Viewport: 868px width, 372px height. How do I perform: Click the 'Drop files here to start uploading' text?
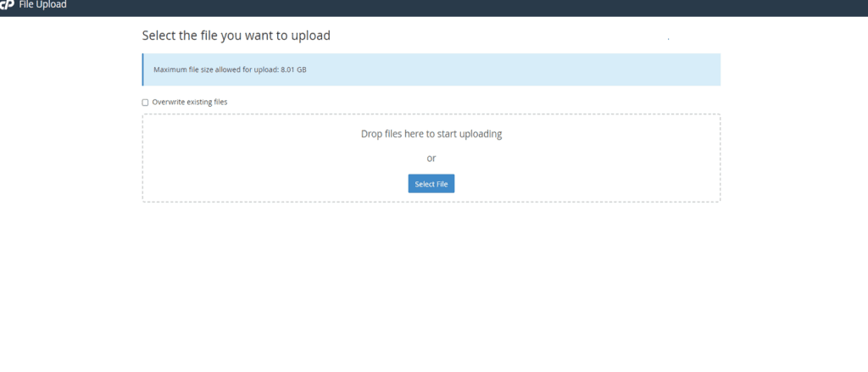[431, 134]
